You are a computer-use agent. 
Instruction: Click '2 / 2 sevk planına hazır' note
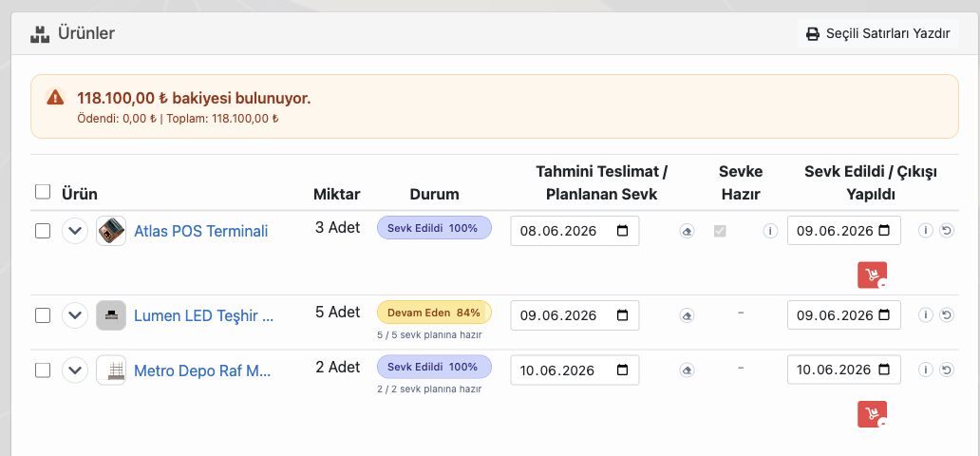(429, 389)
